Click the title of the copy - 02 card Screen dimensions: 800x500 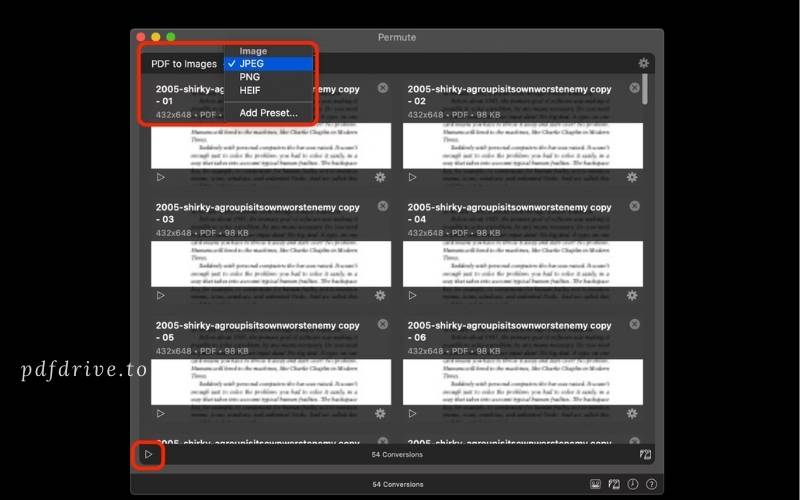509,95
